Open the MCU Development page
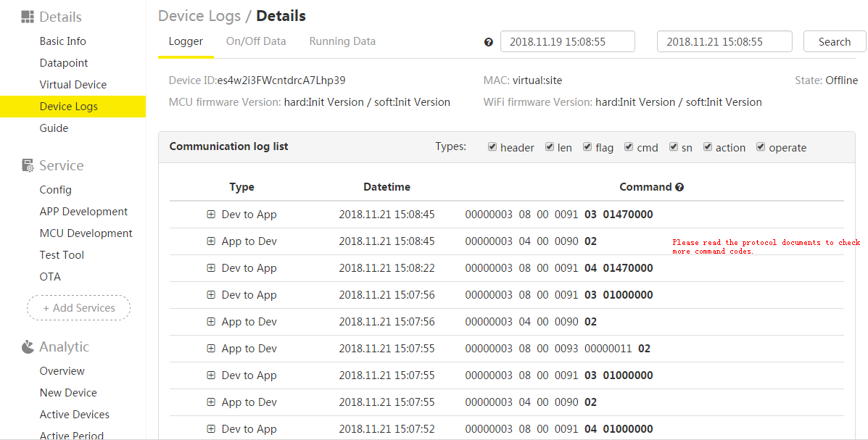Viewport: 868px width, 440px height. (x=86, y=233)
